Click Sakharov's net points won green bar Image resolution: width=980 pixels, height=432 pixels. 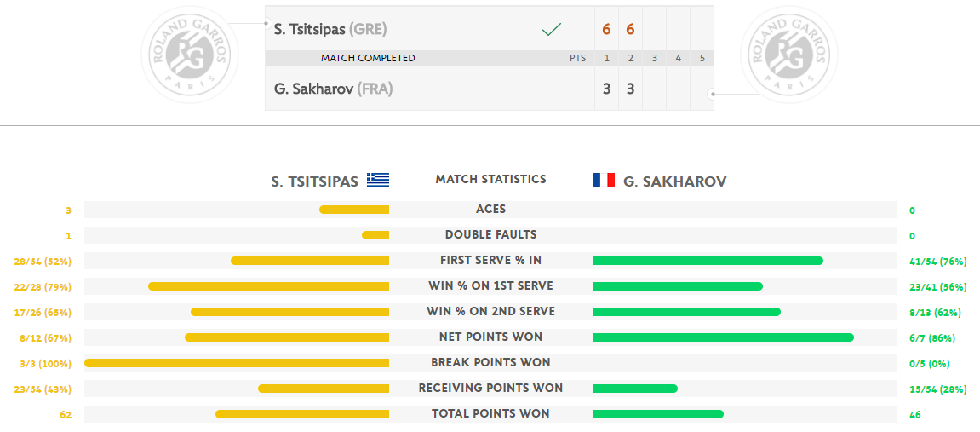(723, 337)
